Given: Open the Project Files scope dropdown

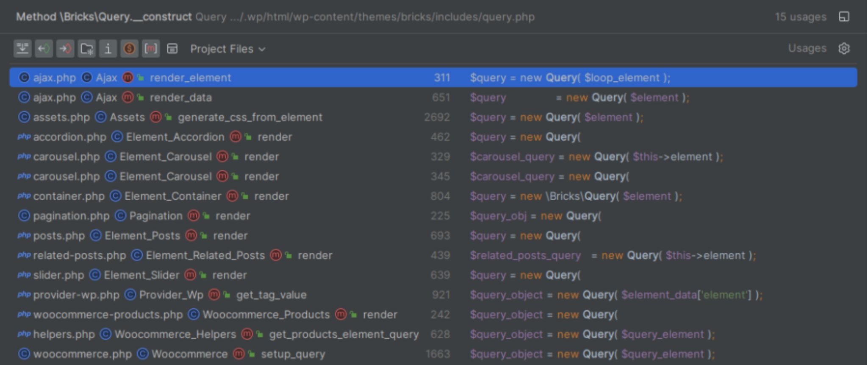Looking at the screenshot, I should point(227,49).
